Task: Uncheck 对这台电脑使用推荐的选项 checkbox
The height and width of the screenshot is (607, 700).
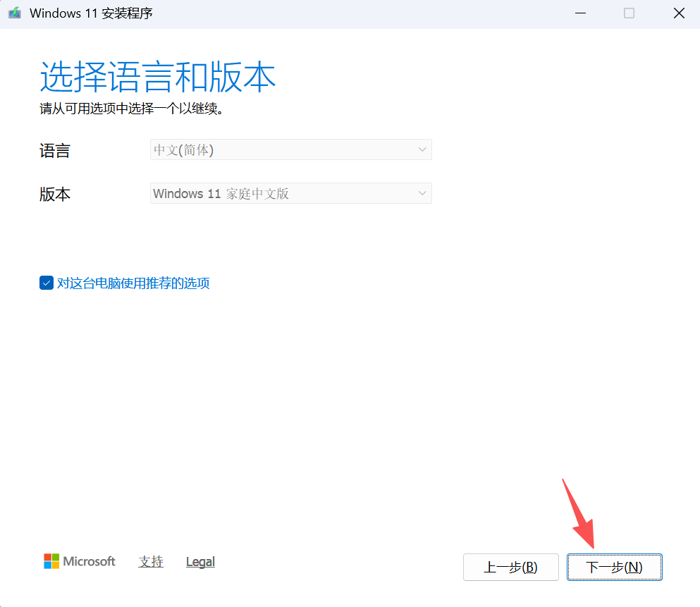Action: 47,283
